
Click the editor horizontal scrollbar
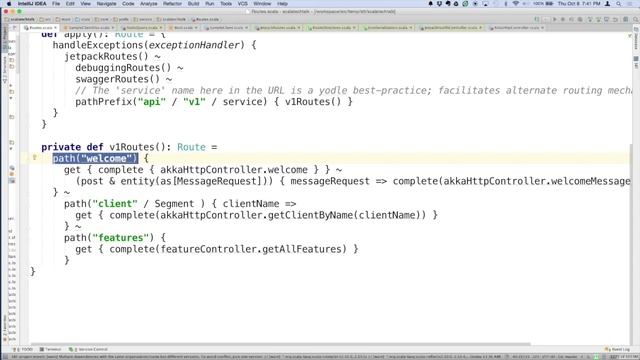[x=281, y=344]
